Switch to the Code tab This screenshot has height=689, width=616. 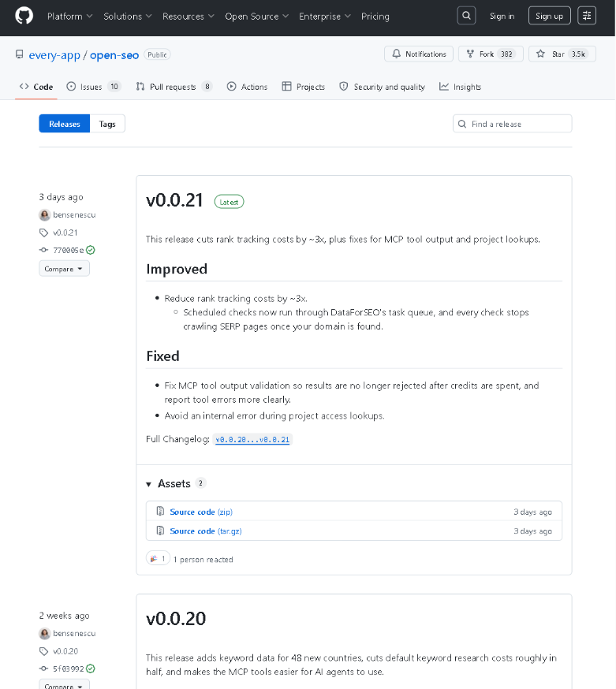[36, 87]
